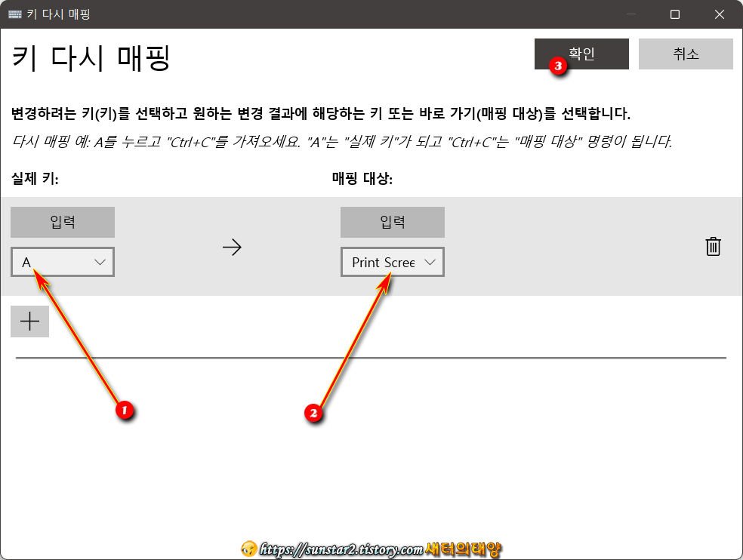Screen dimensions: 743x560
Task: Click the minimize icon in the title bar
Action: pos(630,14)
